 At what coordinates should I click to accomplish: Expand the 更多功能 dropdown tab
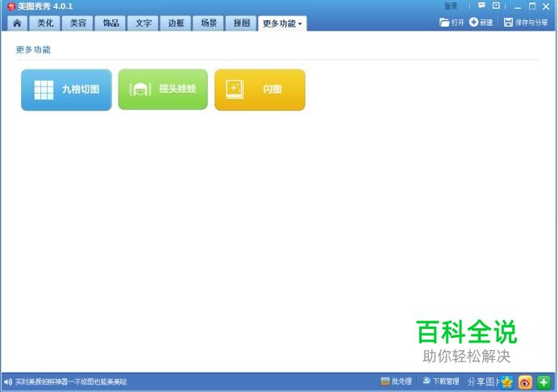(x=282, y=23)
